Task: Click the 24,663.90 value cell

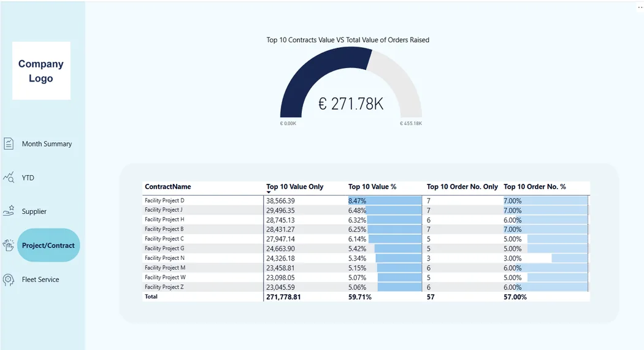Action: 280,249
